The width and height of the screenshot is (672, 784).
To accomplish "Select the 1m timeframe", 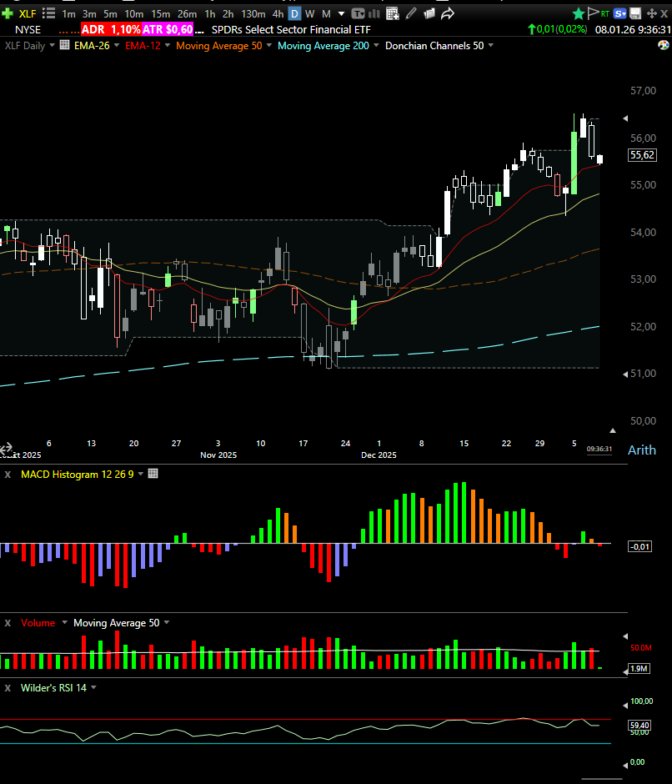I will pyautogui.click(x=68, y=14).
